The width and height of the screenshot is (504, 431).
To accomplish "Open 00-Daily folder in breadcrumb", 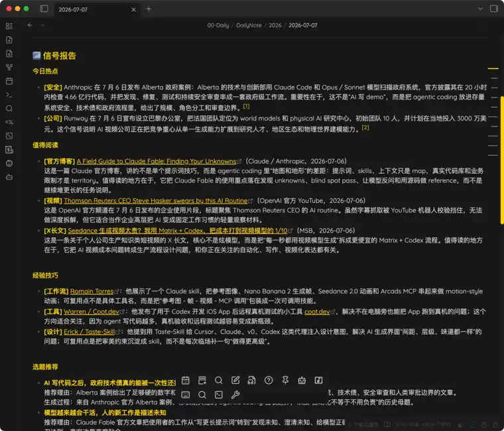I will (218, 25).
